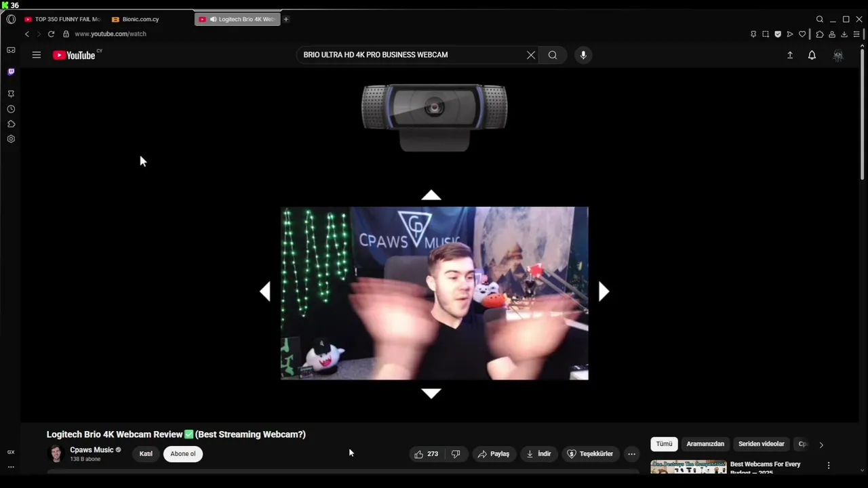The height and width of the screenshot is (488, 868).
Task: Click the left arrow beside the video
Action: pos(265,291)
